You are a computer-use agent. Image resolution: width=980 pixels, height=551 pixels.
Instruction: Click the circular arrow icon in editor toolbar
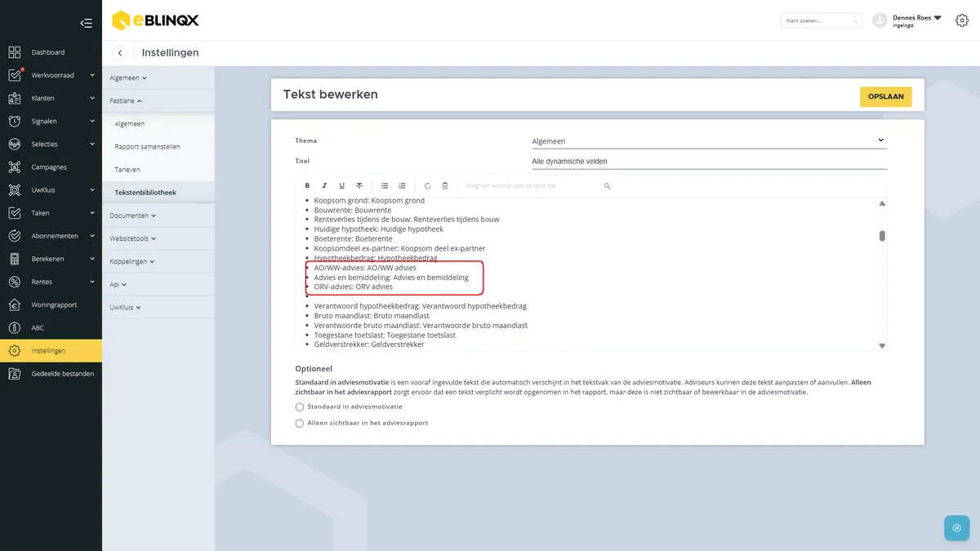click(x=427, y=186)
